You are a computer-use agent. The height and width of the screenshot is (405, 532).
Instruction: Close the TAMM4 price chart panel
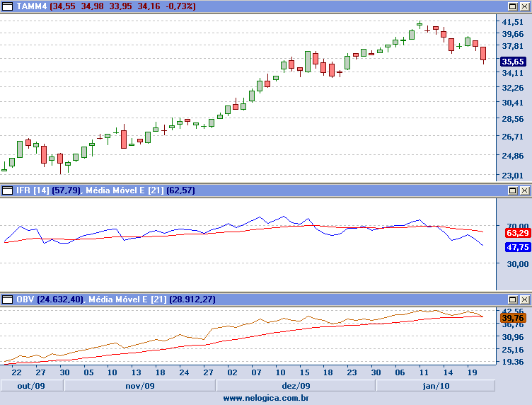coord(524,6)
